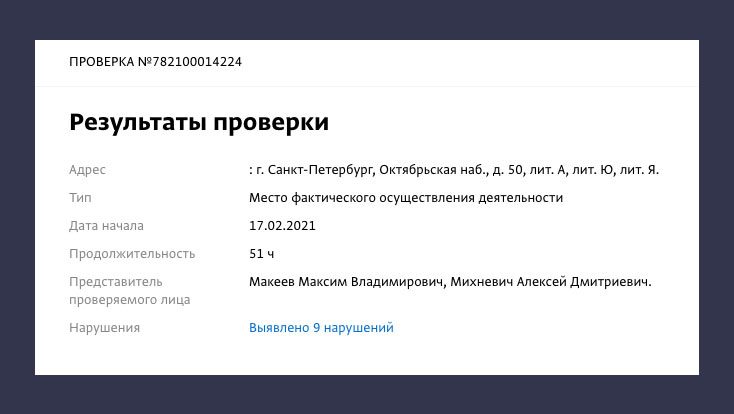Viewport: 734px width, 414px height.
Task: Click "Октябрьская наб." in the address
Action: (421, 170)
